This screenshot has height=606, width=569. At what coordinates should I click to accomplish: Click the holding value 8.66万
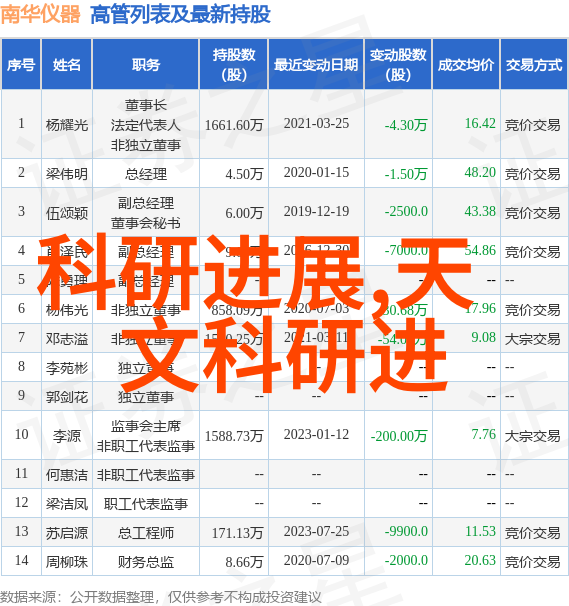pyautogui.click(x=244, y=562)
